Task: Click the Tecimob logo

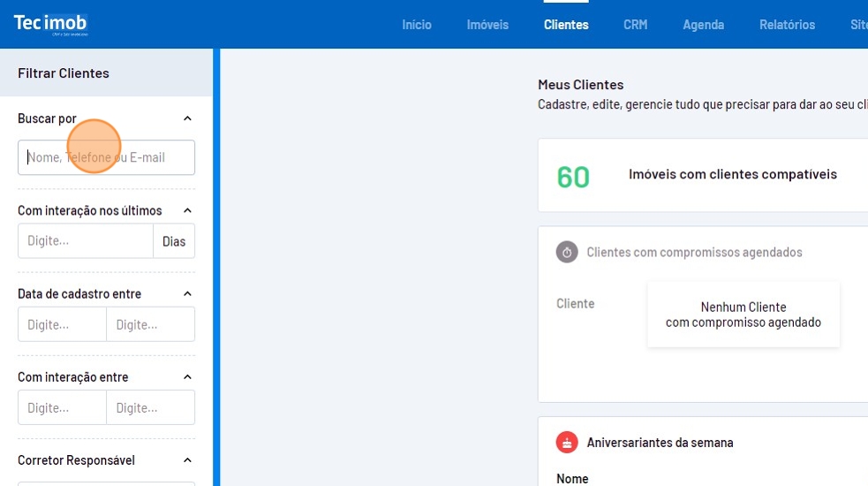Action: (50, 24)
